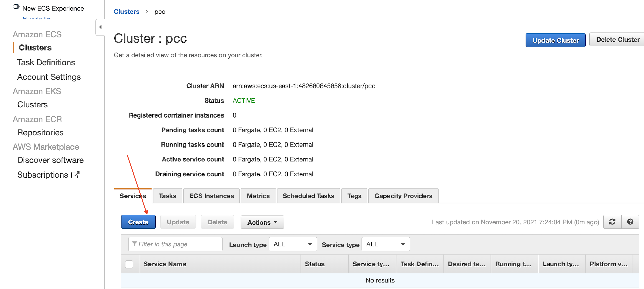
Task: Switch to the Tasks tab
Action: [167, 196]
